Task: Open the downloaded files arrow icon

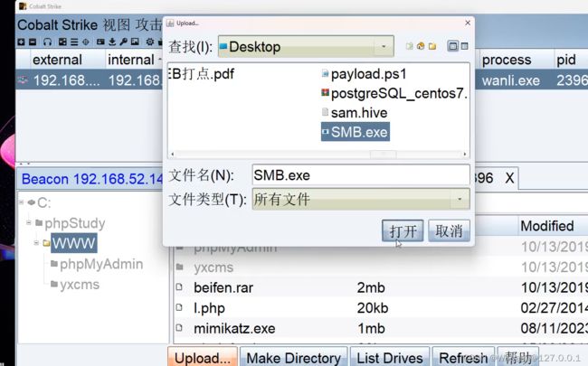Action: pyautogui.click(x=112, y=42)
